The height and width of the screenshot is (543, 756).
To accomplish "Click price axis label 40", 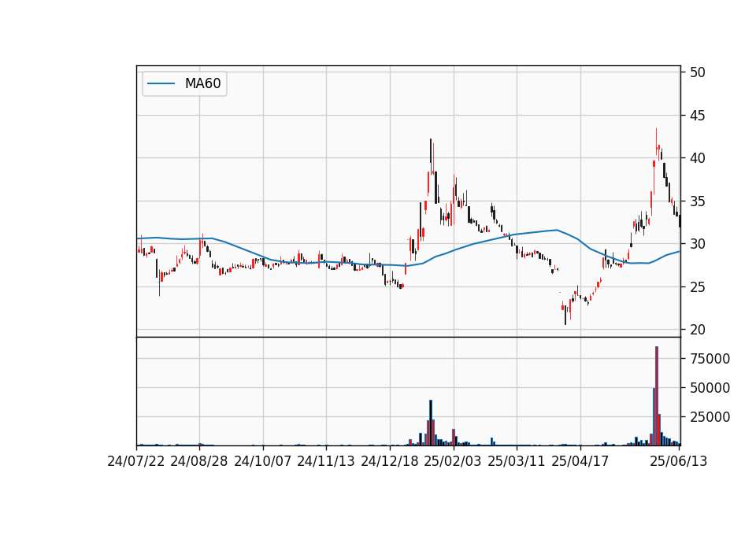I will pos(697,158).
